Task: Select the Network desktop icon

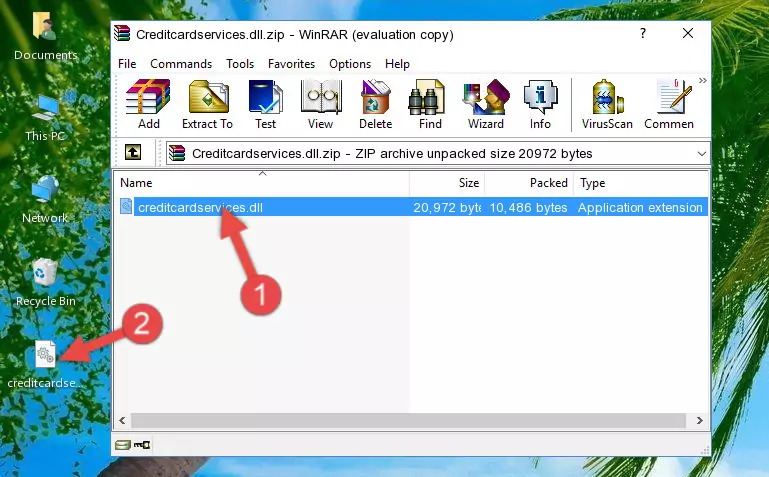Action: tap(45, 200)
